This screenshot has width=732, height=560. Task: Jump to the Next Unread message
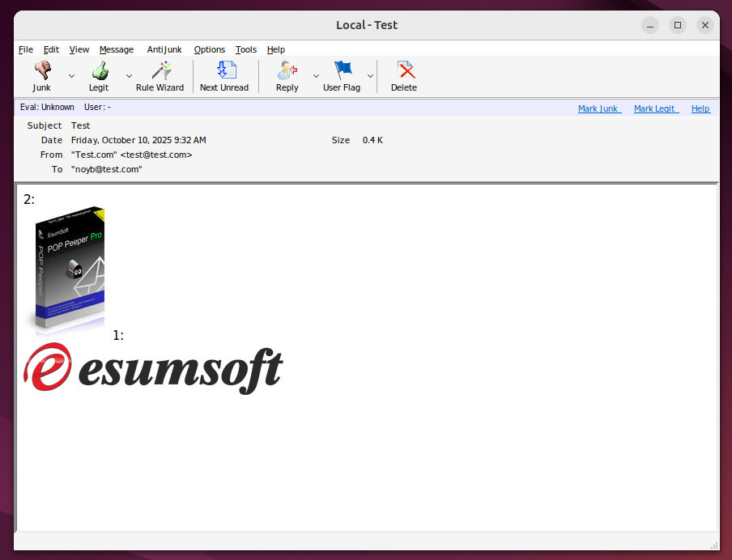click(x=224, y=76)
